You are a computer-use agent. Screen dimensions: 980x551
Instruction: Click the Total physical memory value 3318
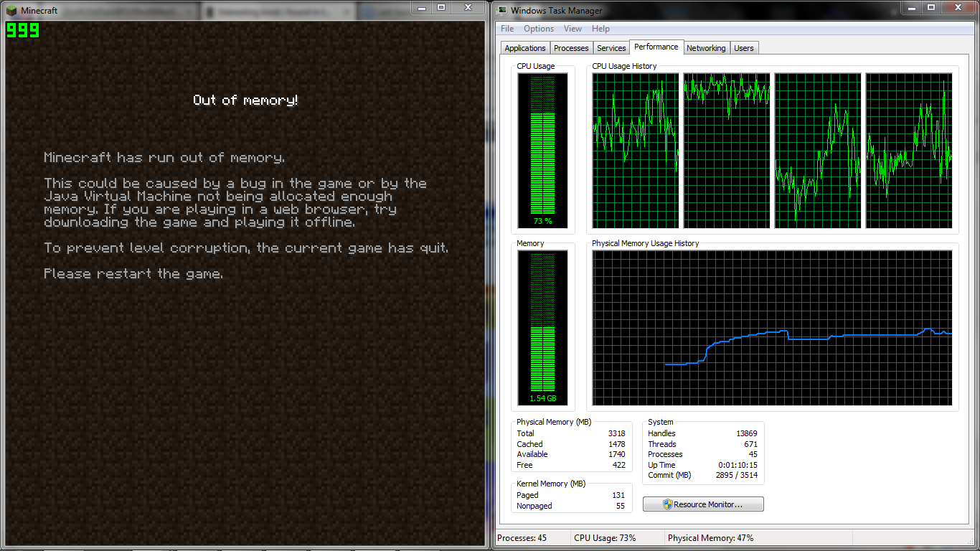[x=616, y=433]
